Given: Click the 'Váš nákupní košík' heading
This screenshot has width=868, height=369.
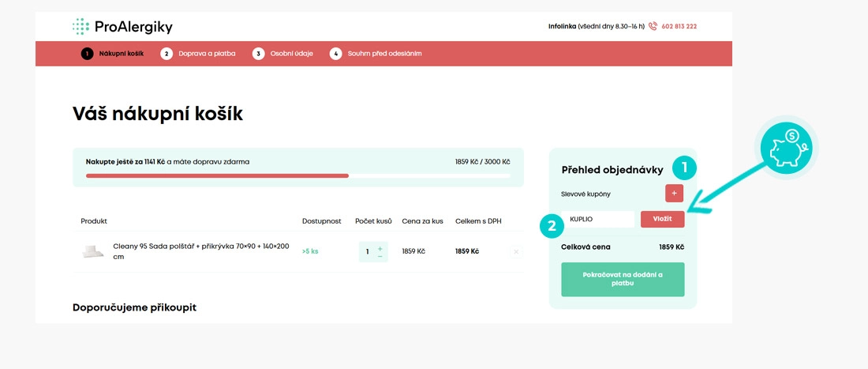Looking at the screenshot, I should click(x=158, y=114).
